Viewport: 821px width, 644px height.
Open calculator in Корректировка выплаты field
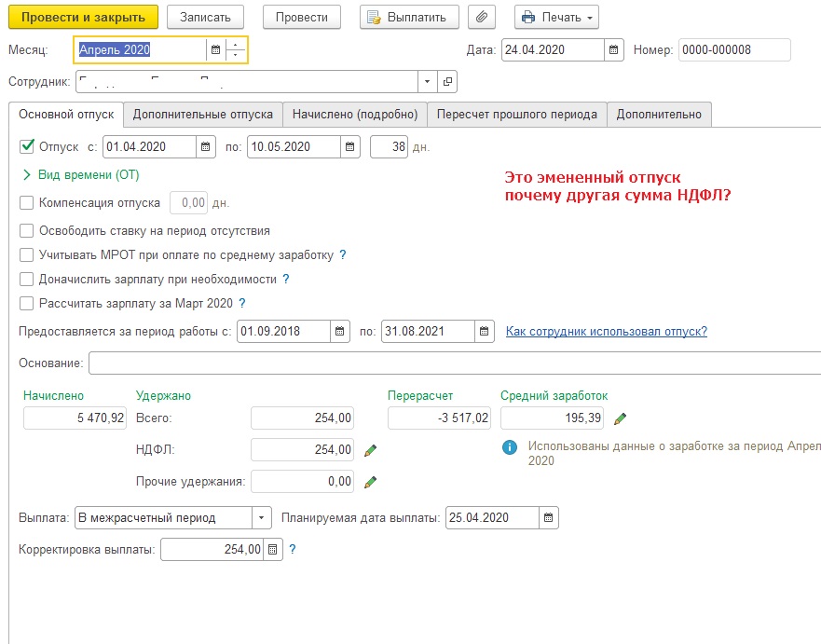coord(273,550)
